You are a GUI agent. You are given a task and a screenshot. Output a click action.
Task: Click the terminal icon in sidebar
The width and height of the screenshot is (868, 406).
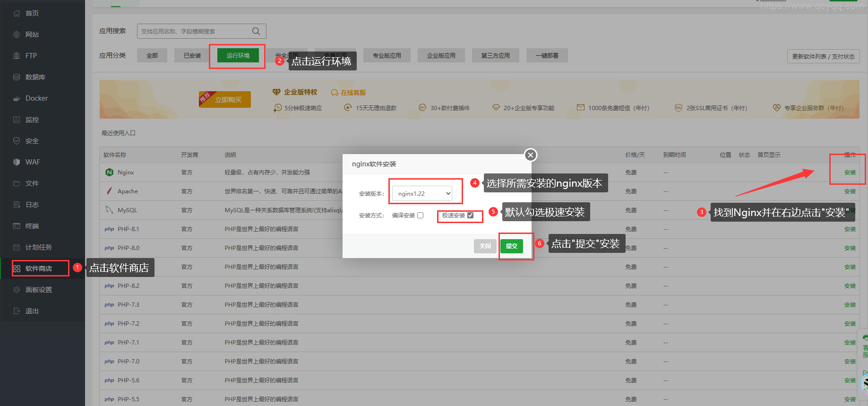pyautogui.click(x=17, y=226)
